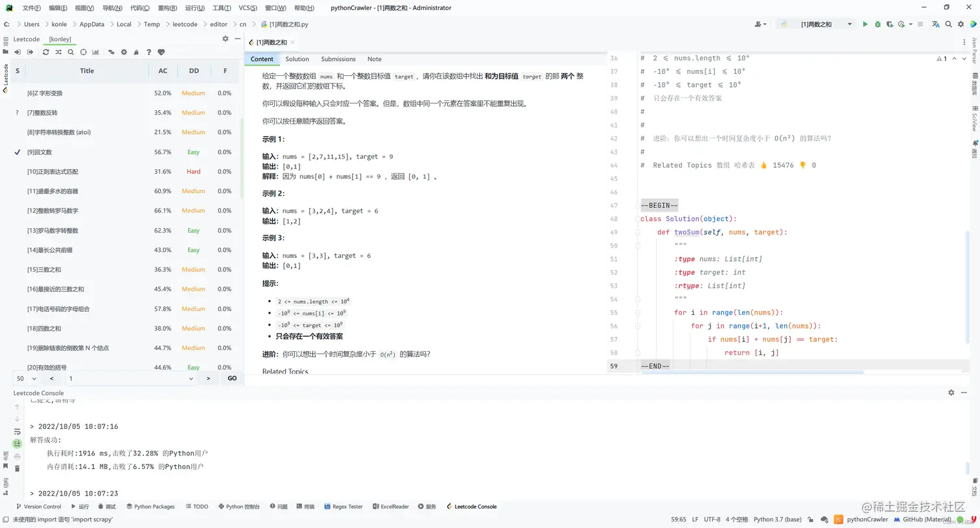Screen dimensions: 980x528
Task: Select question [9]回文数
Action: tap(126, 152)
